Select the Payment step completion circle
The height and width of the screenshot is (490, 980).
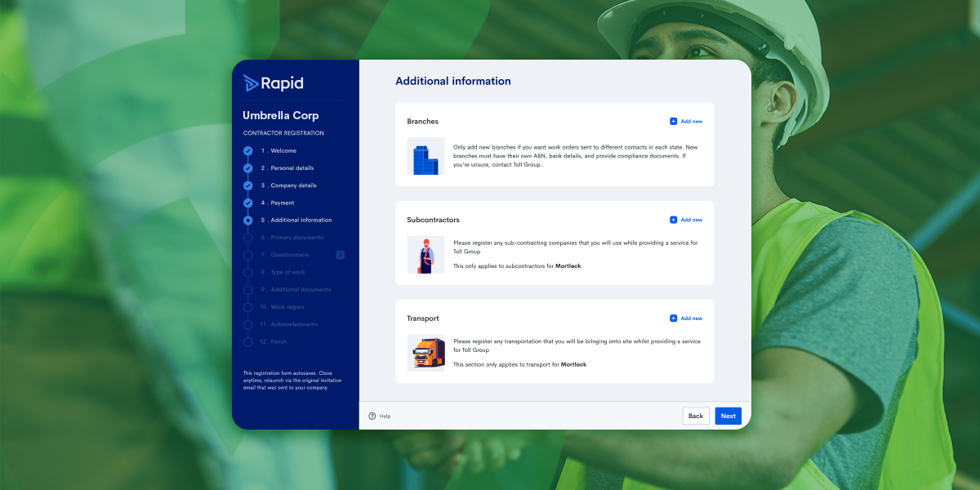pyautogui.click(x=247, y=203)
